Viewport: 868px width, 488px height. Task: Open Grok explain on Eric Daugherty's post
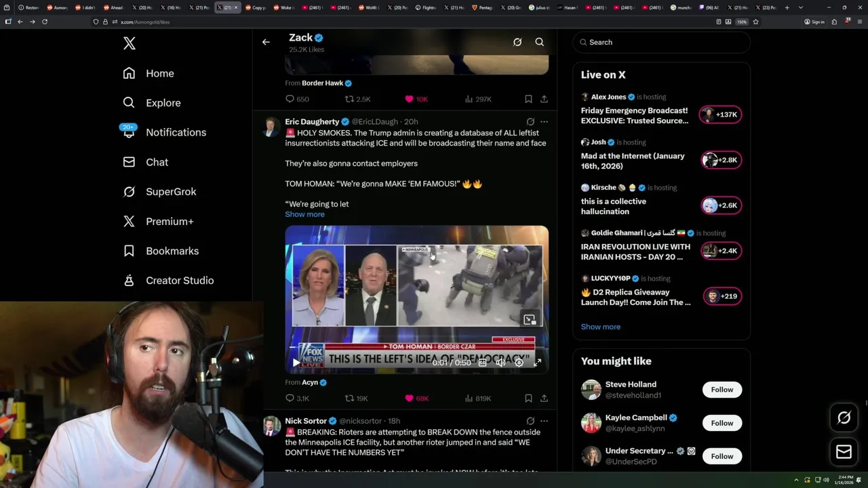530,122
